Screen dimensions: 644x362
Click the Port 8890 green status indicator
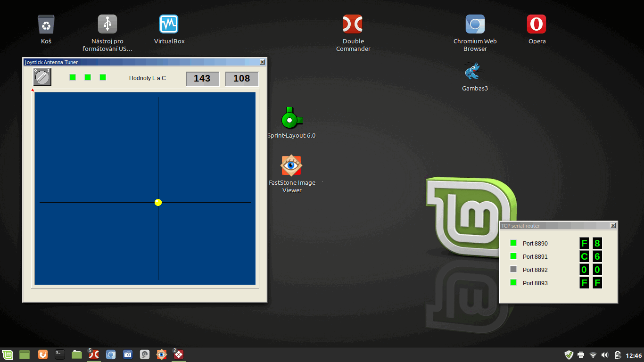(x=513, y=243)
